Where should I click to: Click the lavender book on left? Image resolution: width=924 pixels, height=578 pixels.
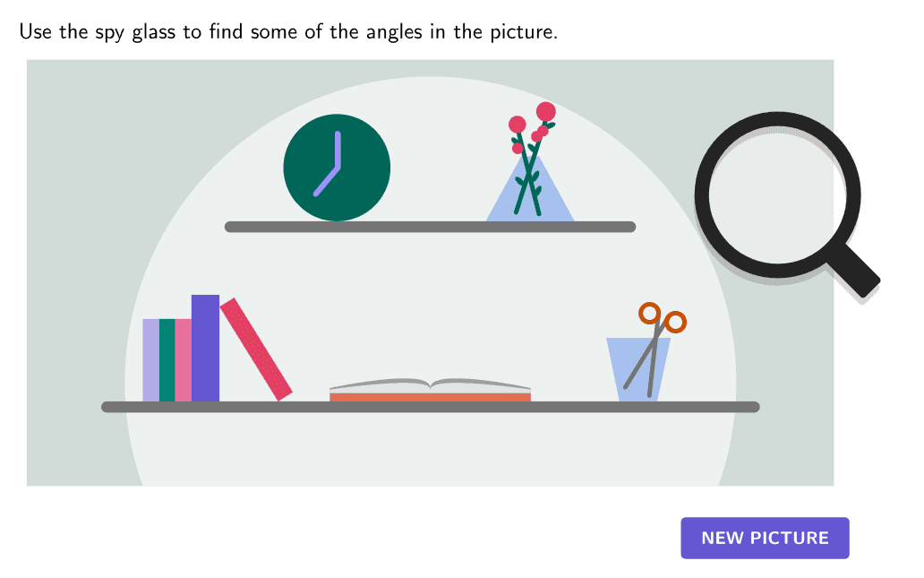[x=150, y=359]
